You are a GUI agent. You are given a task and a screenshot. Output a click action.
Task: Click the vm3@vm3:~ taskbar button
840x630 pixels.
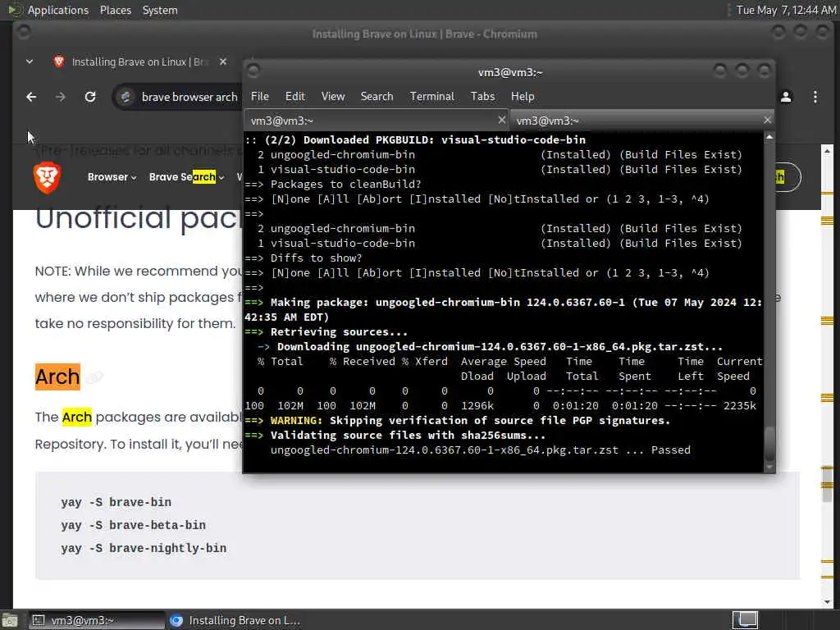(97, 620)
